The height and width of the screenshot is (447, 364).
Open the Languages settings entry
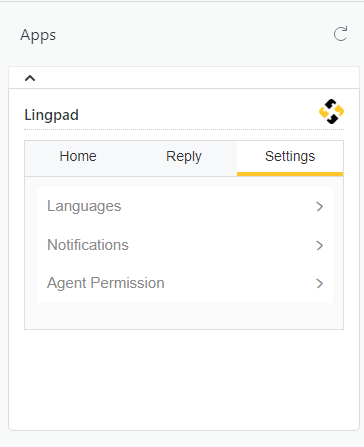(x=185, y=206)
